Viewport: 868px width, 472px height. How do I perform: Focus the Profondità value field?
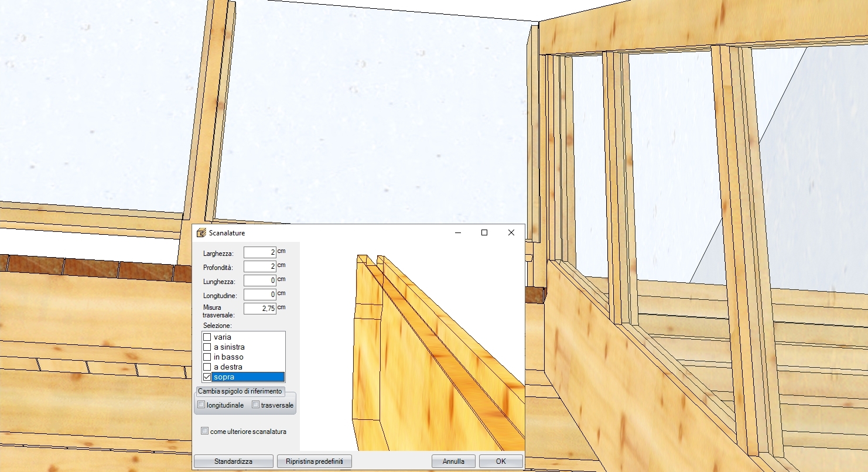[x=259, y=266]
